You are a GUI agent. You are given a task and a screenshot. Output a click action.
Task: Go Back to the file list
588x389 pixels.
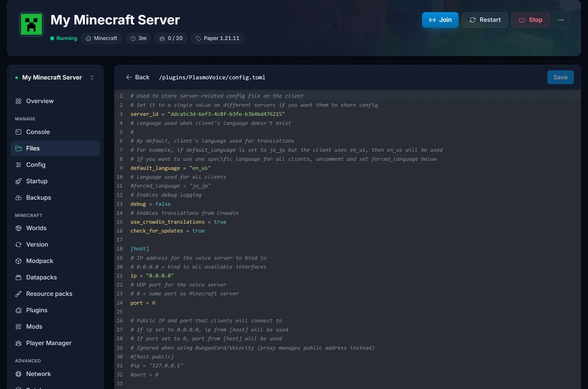click(x=138, y=77)
